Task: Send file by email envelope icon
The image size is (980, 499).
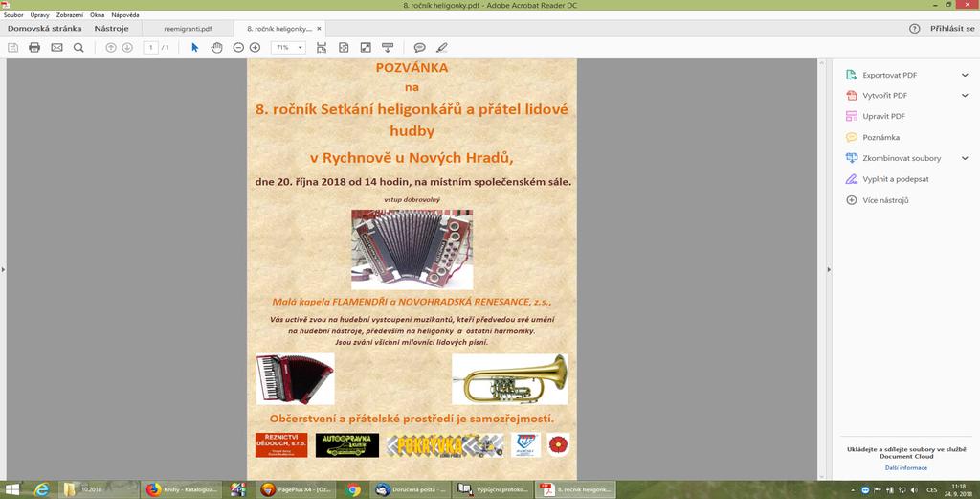Action: pyautogui.click(x=56, y=48)
